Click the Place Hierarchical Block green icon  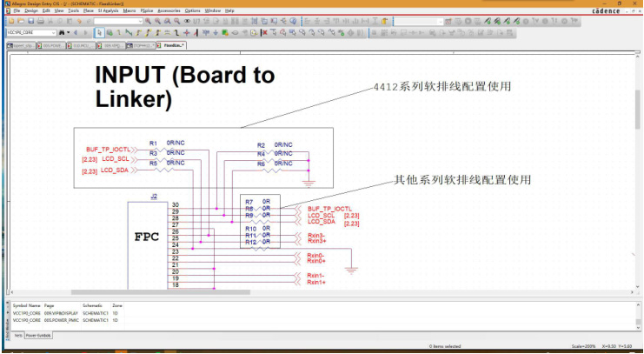tap(225, 32)
